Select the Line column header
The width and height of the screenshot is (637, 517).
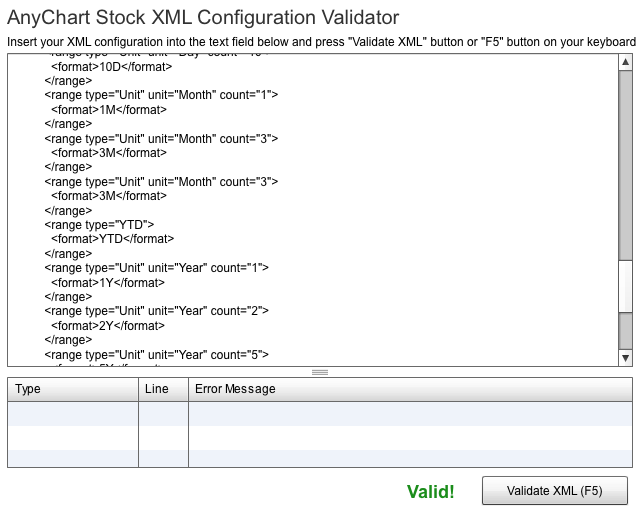point(163,389)
